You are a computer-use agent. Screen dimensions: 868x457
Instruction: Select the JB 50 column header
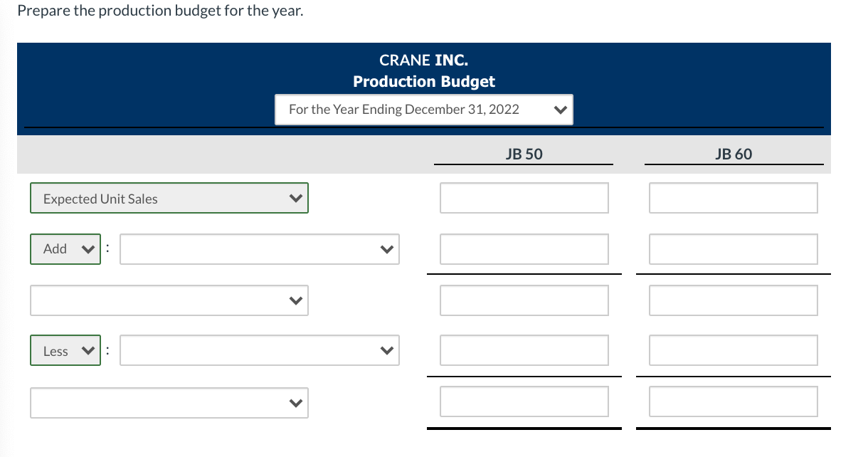pyautogui.click(x=524, y=154)
